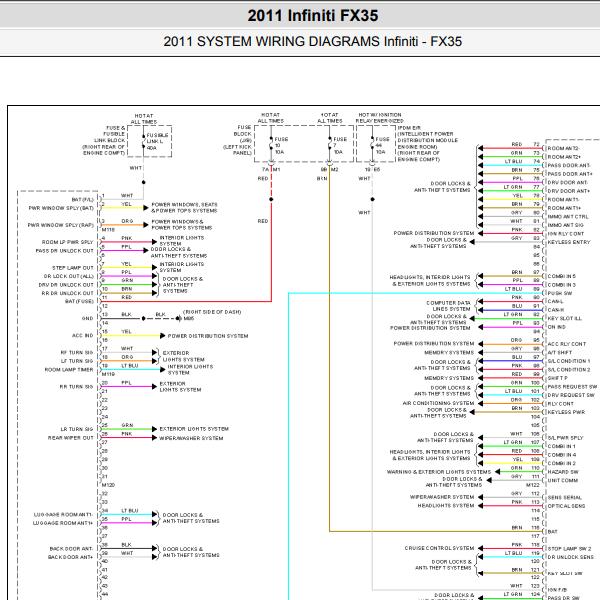
Task: Click the 'CAN-H' pin label
Action: [556, 310]
